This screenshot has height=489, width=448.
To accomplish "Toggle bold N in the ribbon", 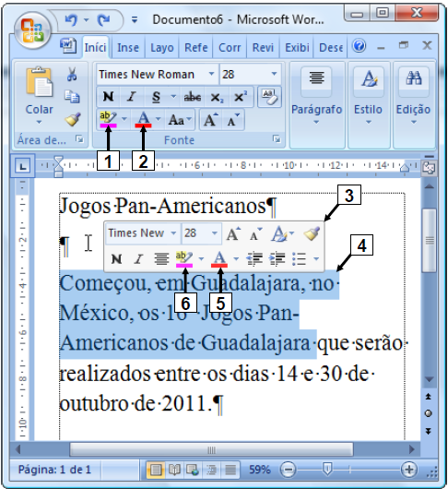I will (108, 97).
